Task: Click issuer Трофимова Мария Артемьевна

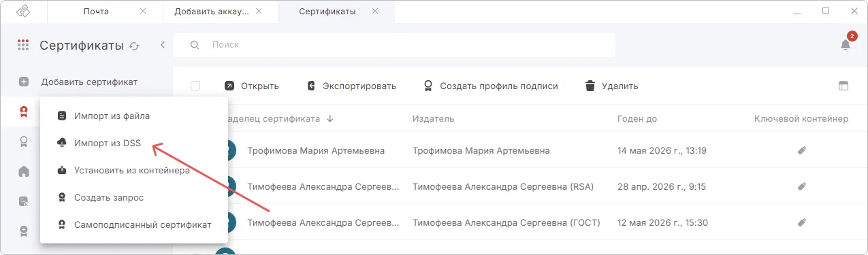Action: coord(481,150)
